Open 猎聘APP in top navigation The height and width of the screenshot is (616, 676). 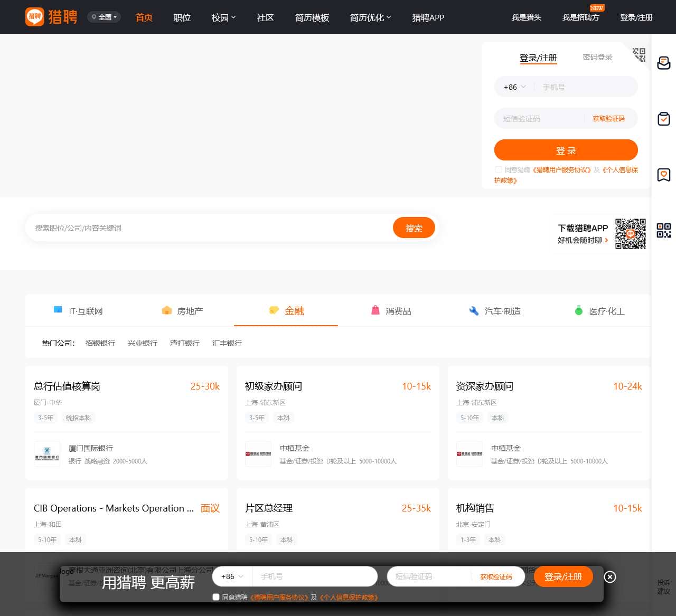(x=428, y=17)
